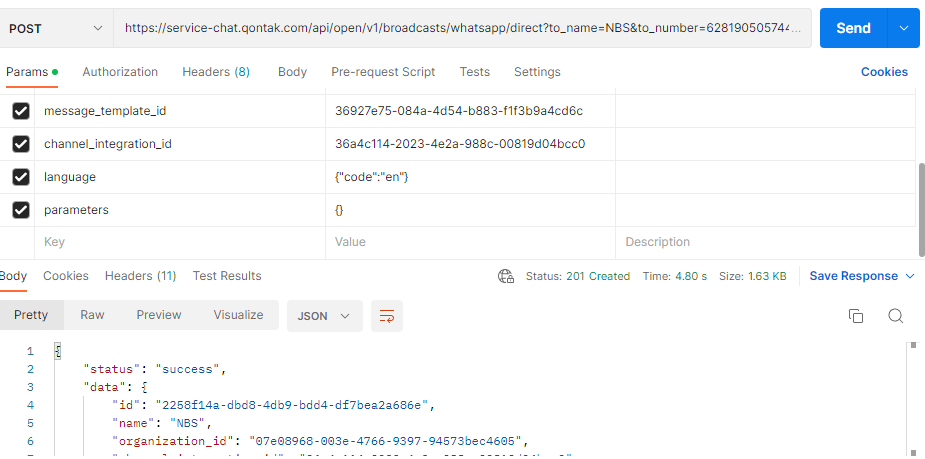This screenshot has width=925, height=459.
Task: Click the Status 201 Created indicator
Action: coord(578,276)
